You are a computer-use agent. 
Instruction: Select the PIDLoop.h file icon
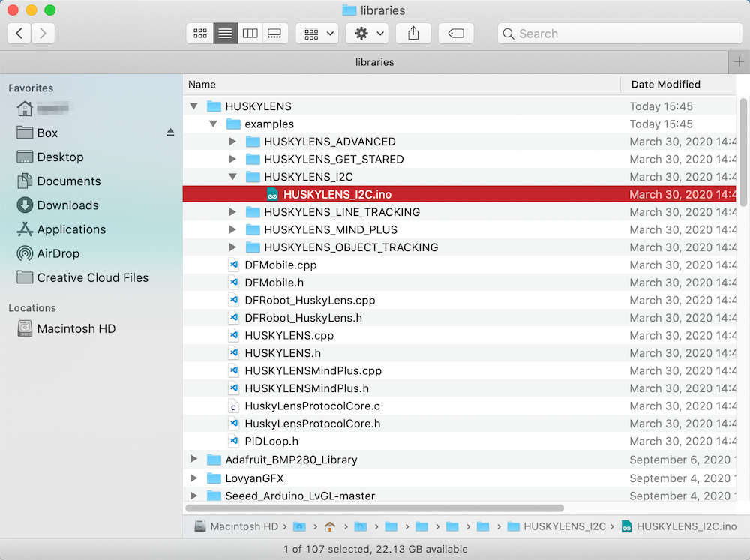coord(233,442)
